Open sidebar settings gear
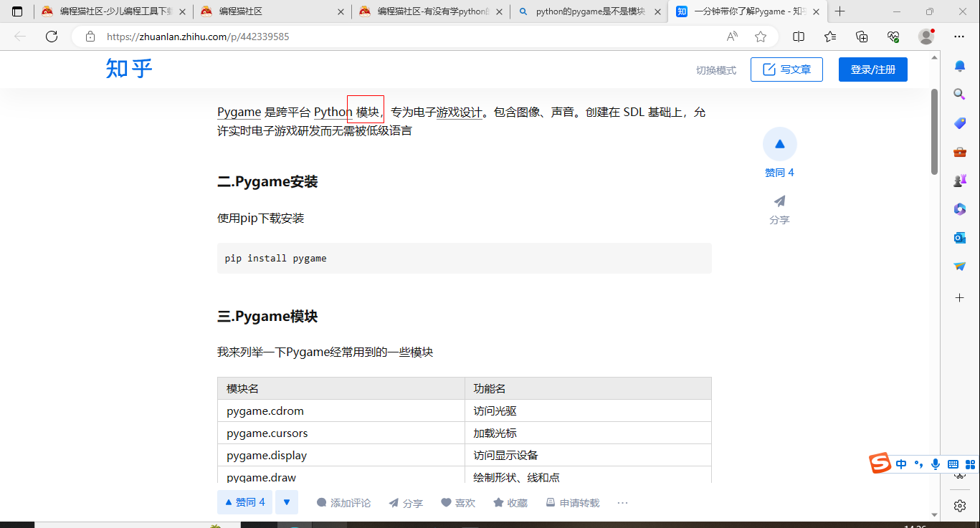 960,506
